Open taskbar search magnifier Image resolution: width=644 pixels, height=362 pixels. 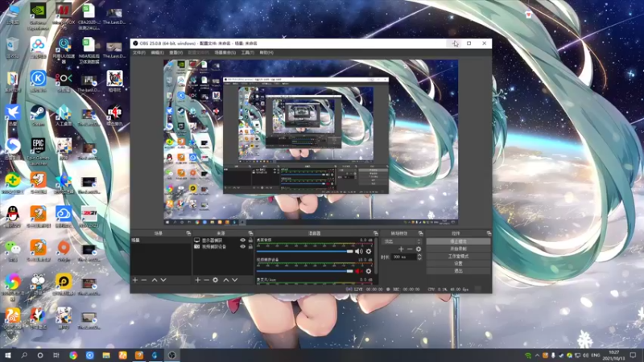24,356
